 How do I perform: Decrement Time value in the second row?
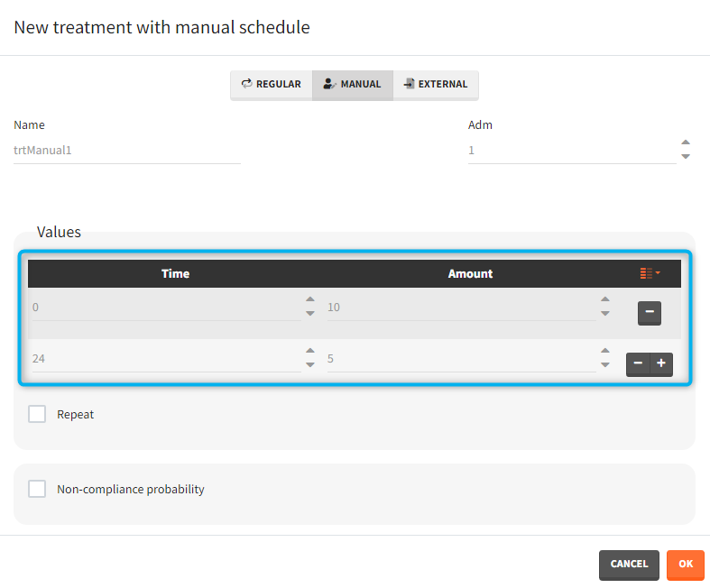coord(310,365)
